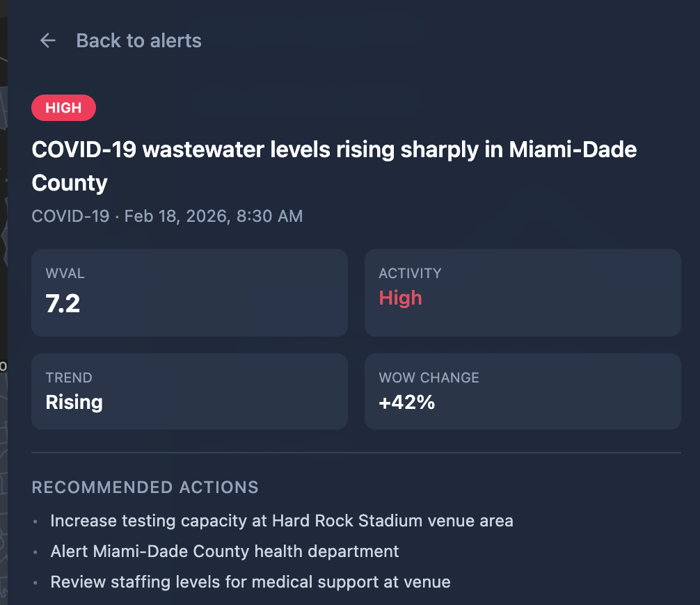The width and height of the screenshot is (700, 605).
Task: Click the Hard Rock Stadium testing capacity action
Action: [x=282, y=521]
